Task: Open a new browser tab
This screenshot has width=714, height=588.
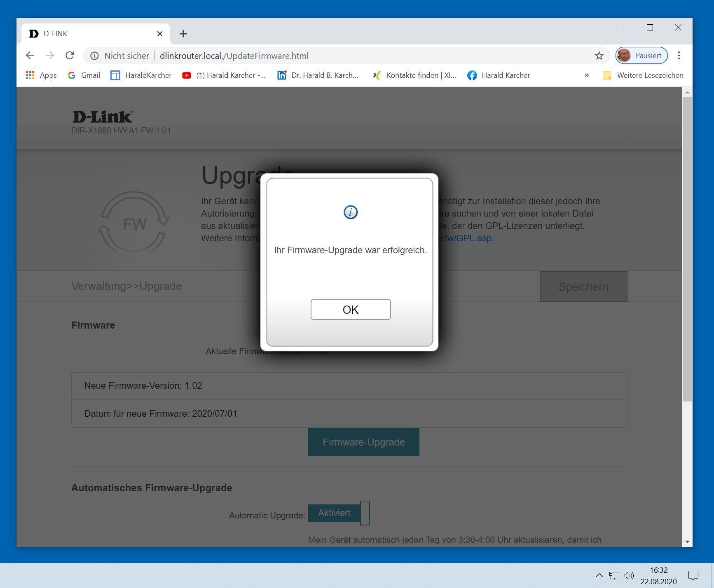Action: pyautogui.click(x=183, y=34)
